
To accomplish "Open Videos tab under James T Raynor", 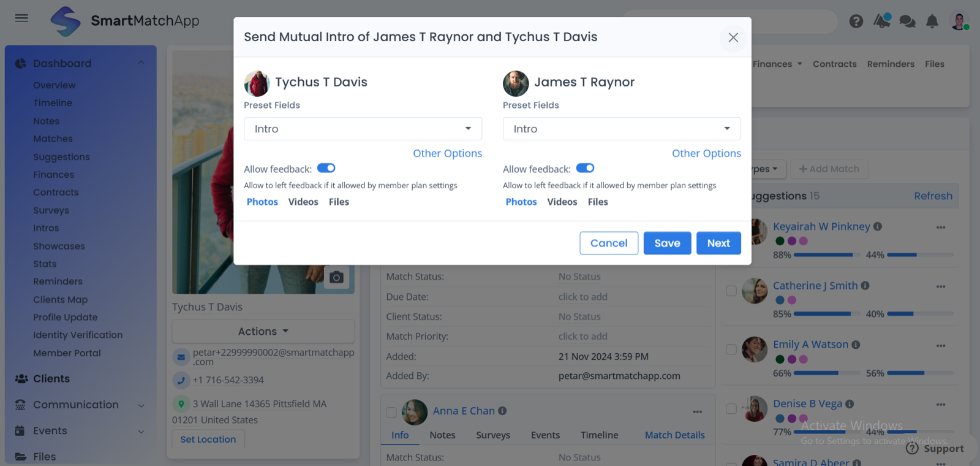I will point(562,202).
